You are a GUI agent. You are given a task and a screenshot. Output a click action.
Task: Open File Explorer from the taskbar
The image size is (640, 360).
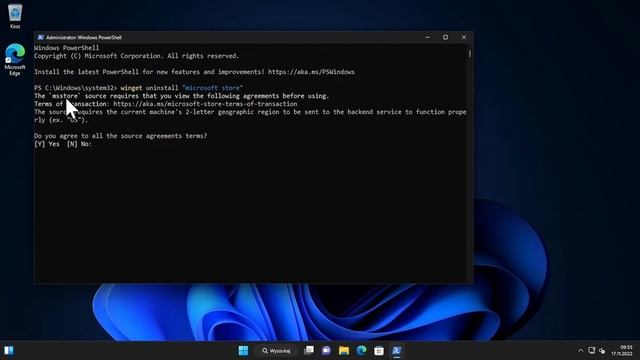344,351
